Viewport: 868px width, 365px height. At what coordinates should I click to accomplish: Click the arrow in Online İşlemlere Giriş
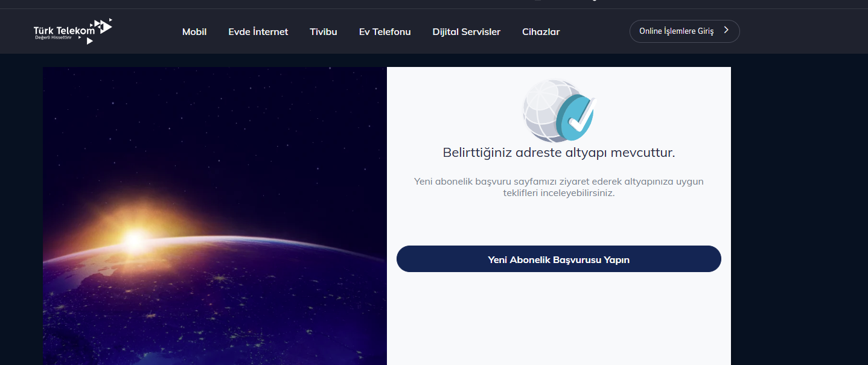[x=726, y=30]
